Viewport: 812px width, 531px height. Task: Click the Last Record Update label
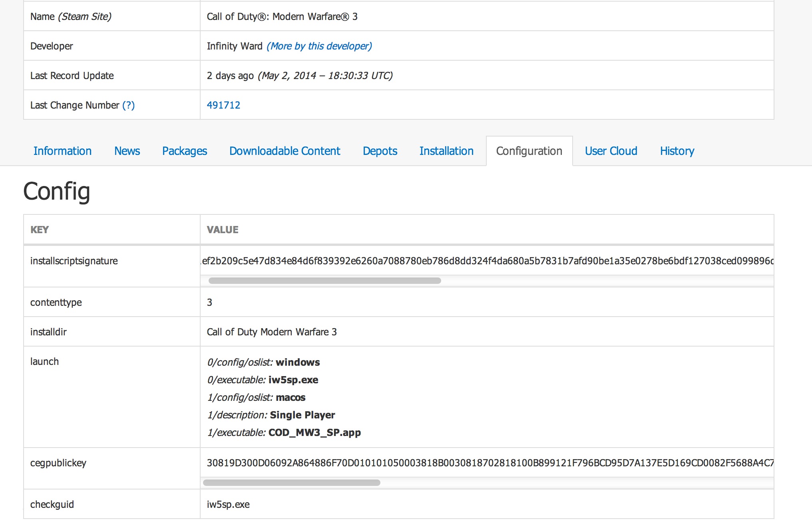pyautogui.click(x=72, y=75)
